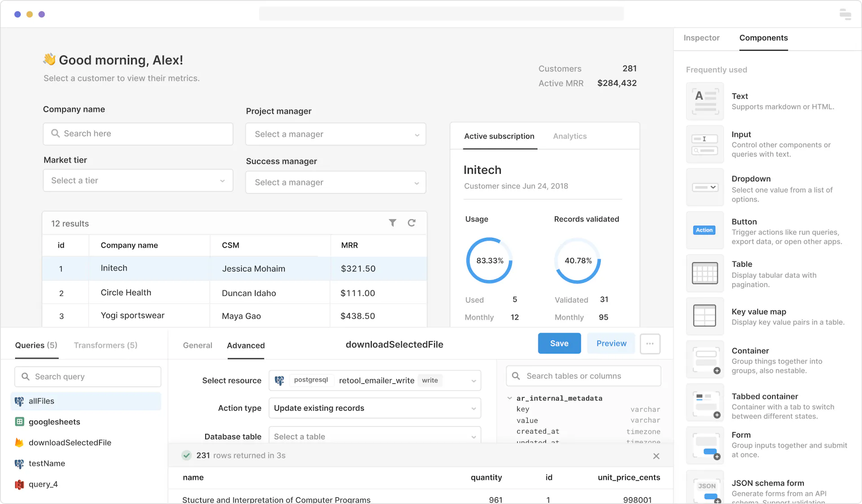The width and height of the screenshot is (862, 504).
Task: Collapse the ar_internal_metadata table tree
Action: [x=510, y=398]
